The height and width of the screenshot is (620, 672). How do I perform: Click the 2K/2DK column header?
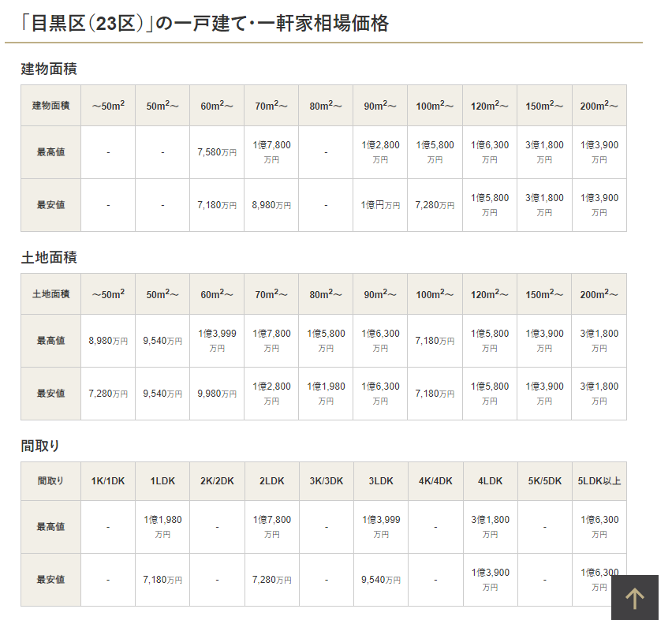[x=217, y=481]
